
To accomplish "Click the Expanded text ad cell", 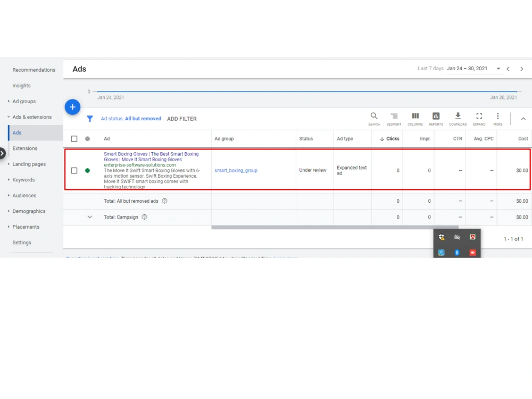I will click(x=352, y=170).
